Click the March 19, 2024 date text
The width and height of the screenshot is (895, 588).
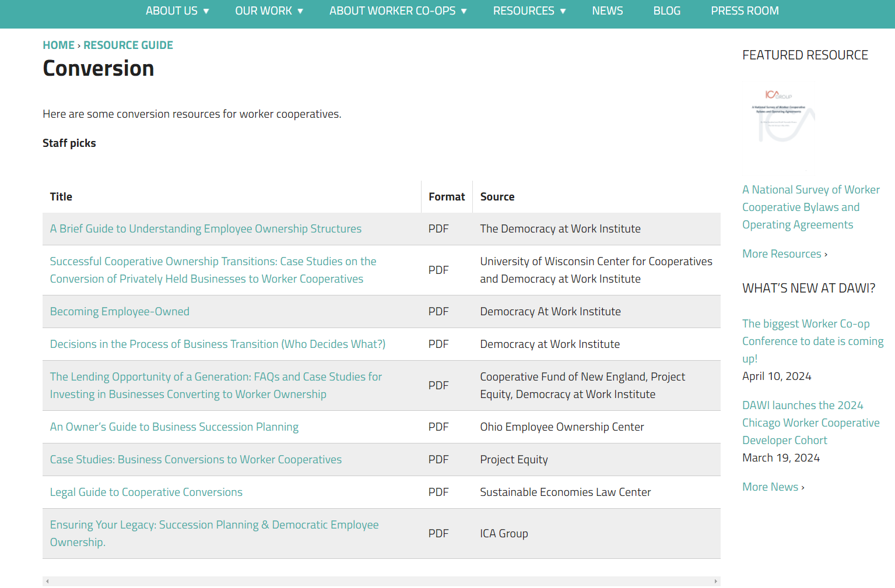781,457
